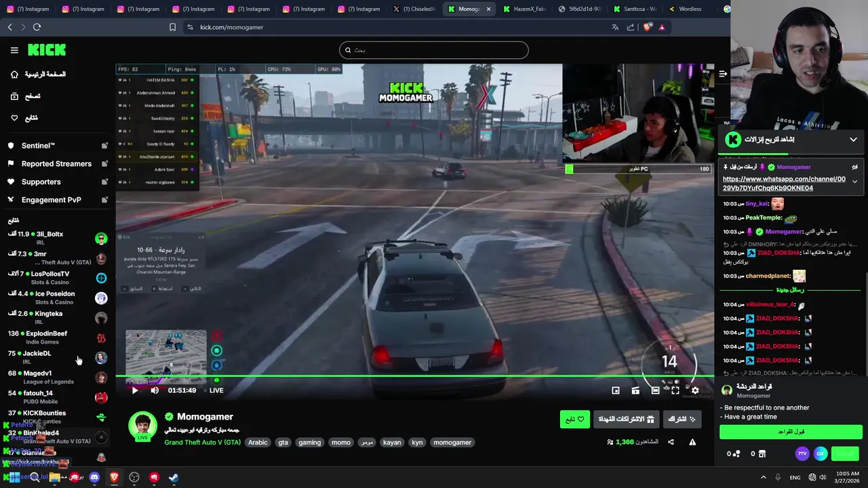The height and width of the screenshot is (488, 868).
Task: Open 3li_Boltx channel in following list
Action: 57,238
